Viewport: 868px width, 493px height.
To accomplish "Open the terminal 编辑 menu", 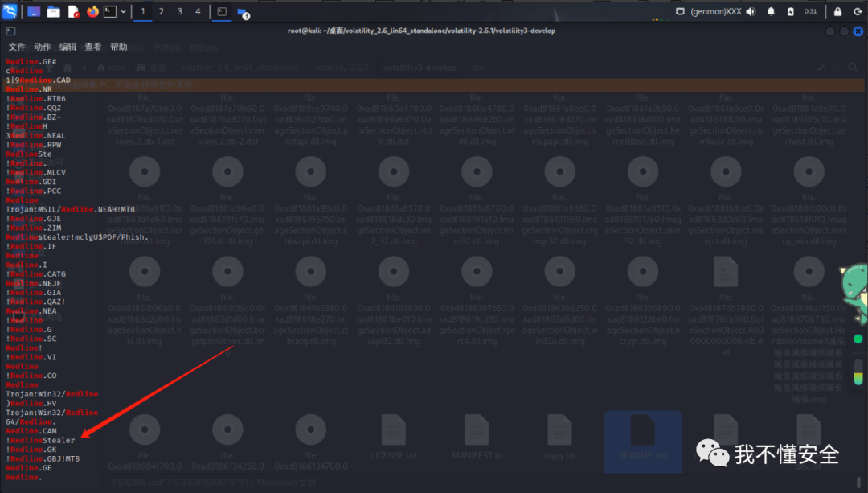I will [68, 47].
